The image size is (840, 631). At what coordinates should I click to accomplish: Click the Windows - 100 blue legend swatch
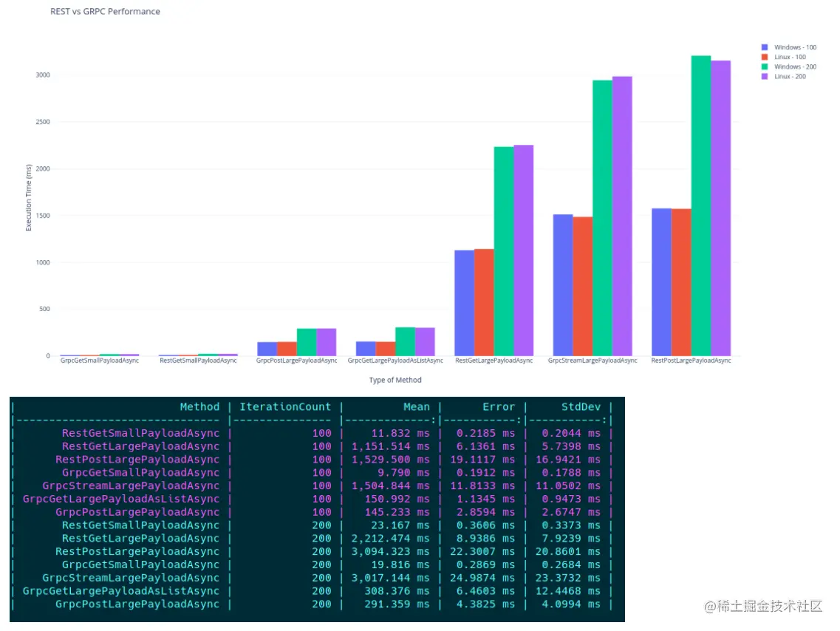[x=765, y=47]
